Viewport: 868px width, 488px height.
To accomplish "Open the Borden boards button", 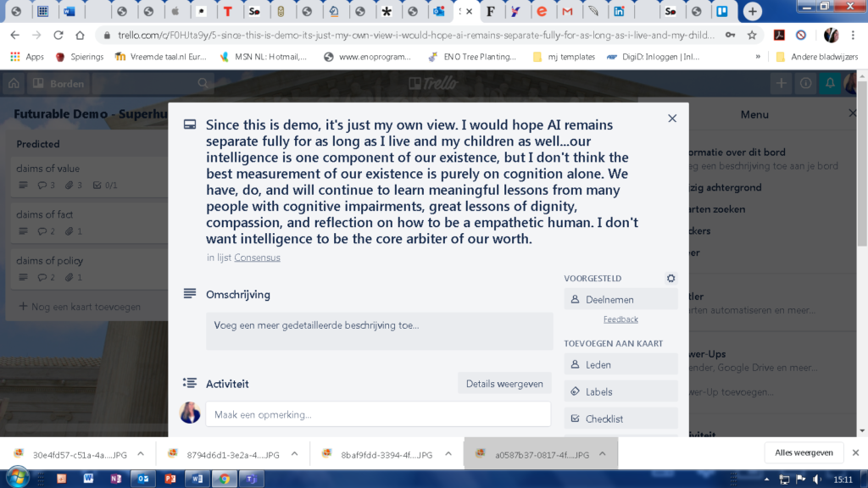I will click(x=58, y=84).
